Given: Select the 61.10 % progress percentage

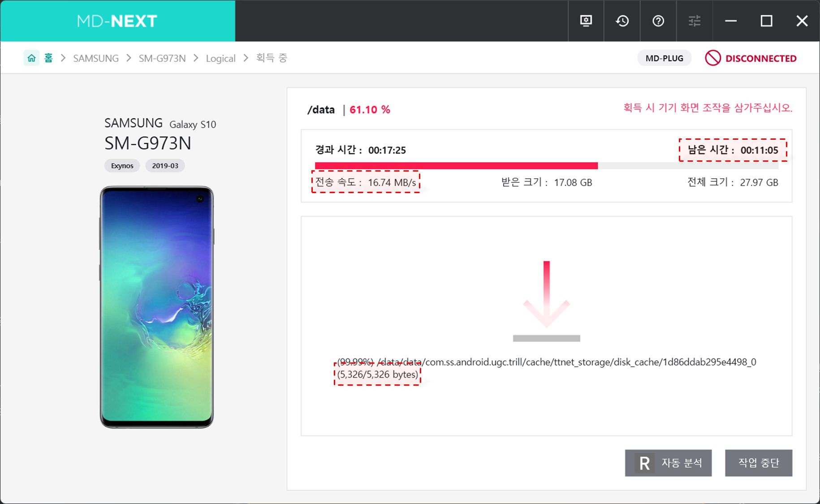Looking at the screenshot, I should 370,110.
